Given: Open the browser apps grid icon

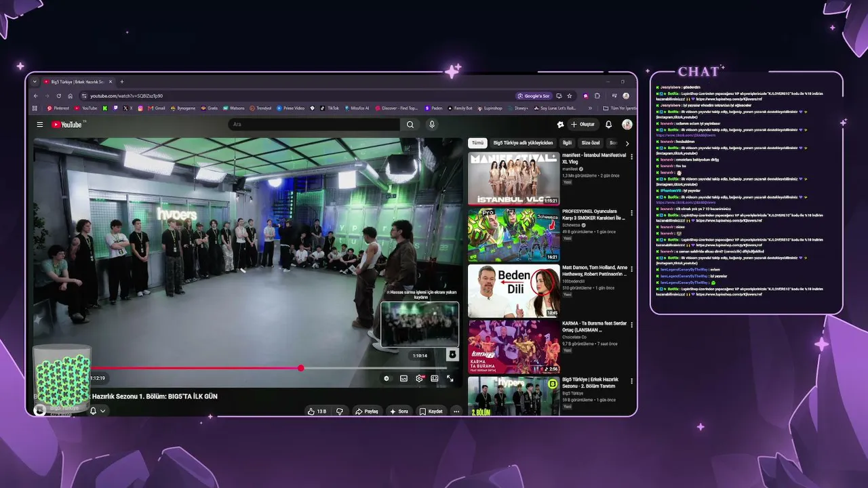Looking at the screenshot, I should 35,108.
